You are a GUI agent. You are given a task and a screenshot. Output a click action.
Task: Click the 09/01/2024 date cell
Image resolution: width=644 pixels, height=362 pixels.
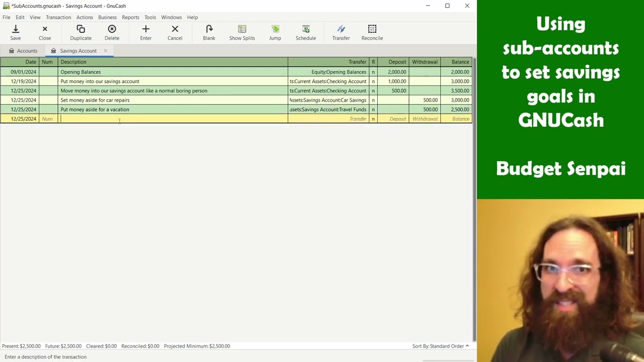pyautogui.click(x=20, y=72)
